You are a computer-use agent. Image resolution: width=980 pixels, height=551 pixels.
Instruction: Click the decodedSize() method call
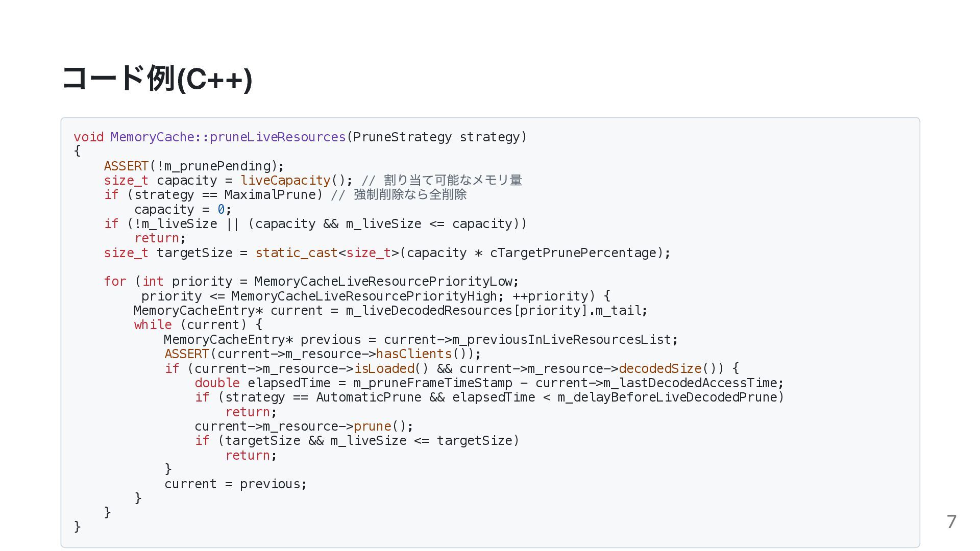pyautogui.click(x=668, y=368)
